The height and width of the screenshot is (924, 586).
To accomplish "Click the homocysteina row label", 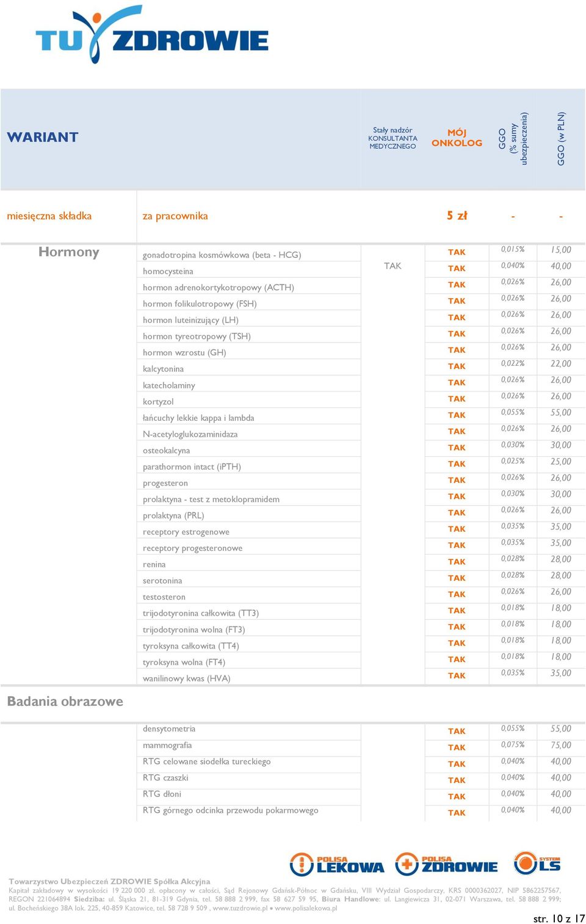I will [x=168, y=271].
